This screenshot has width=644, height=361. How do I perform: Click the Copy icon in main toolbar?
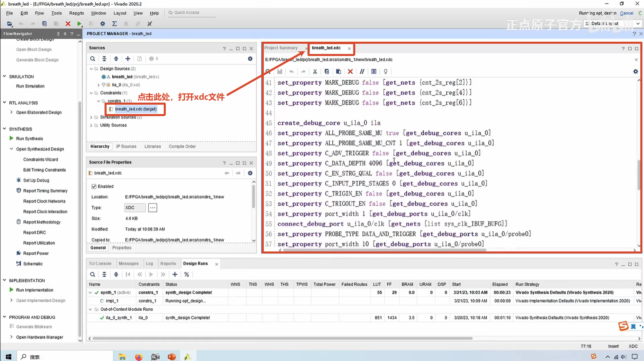(x=45, y=24)
